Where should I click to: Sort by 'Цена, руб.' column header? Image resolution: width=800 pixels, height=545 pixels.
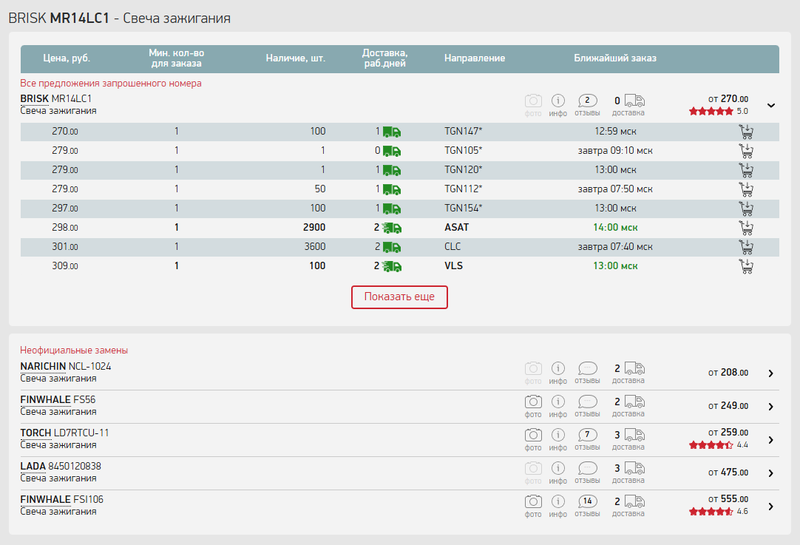coord(66,58)
